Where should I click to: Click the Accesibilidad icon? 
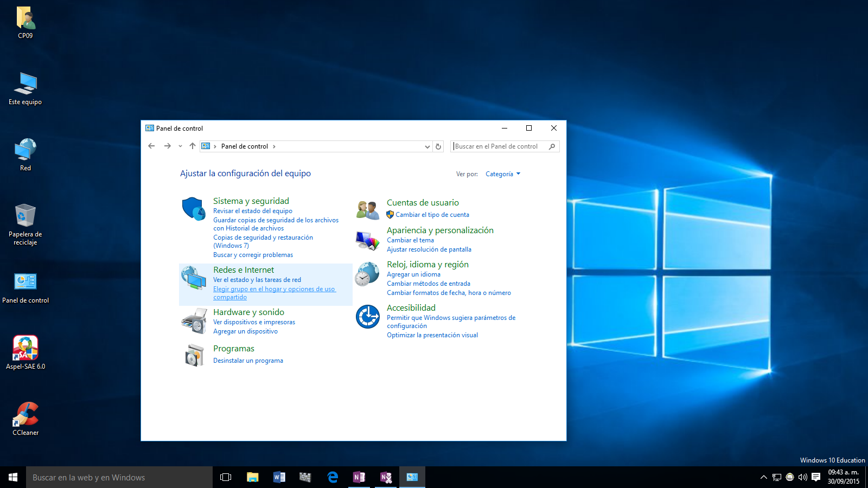[367, 317]
